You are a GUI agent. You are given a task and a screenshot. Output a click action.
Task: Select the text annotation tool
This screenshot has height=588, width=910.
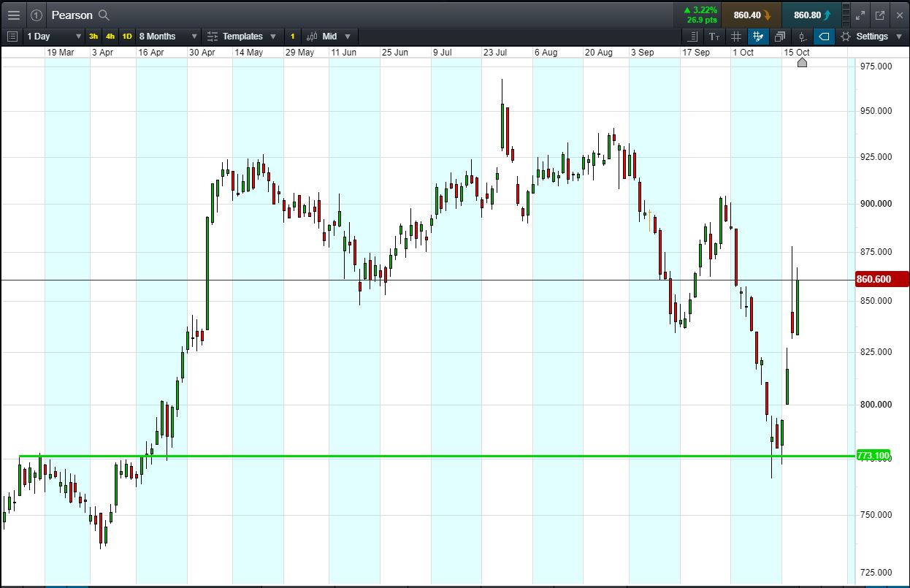pos(714,36)
